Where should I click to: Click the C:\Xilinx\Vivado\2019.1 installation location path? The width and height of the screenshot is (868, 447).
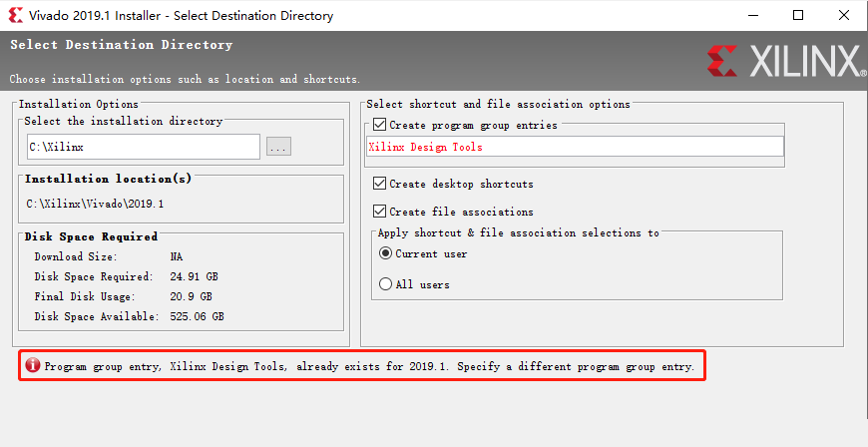(x=95, y=204)
